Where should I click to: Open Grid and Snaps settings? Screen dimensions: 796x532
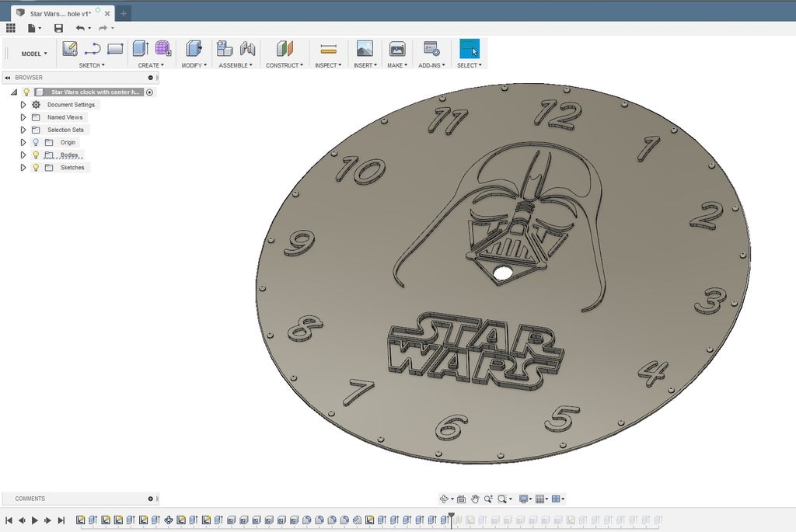pyautogui.click(x=540, y=499)
